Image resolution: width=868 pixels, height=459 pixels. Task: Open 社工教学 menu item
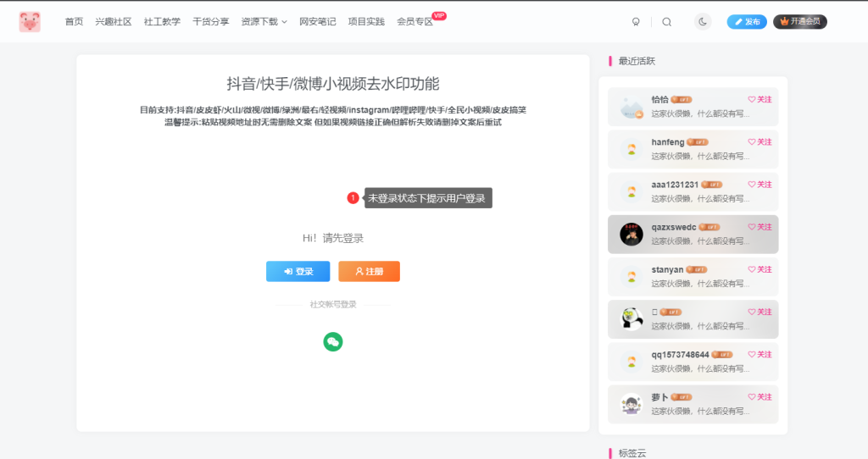coord(162,21)
